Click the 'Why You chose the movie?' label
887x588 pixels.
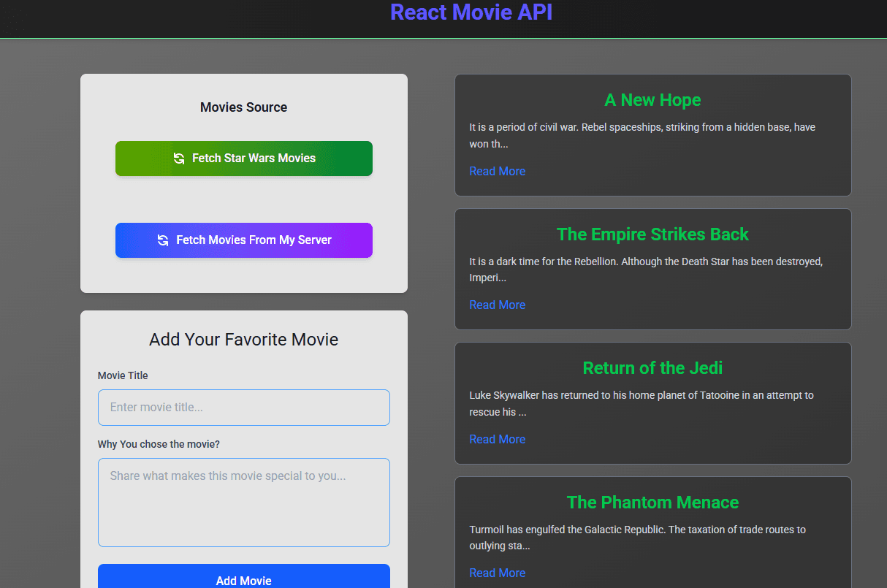click(x=159, y=444)
